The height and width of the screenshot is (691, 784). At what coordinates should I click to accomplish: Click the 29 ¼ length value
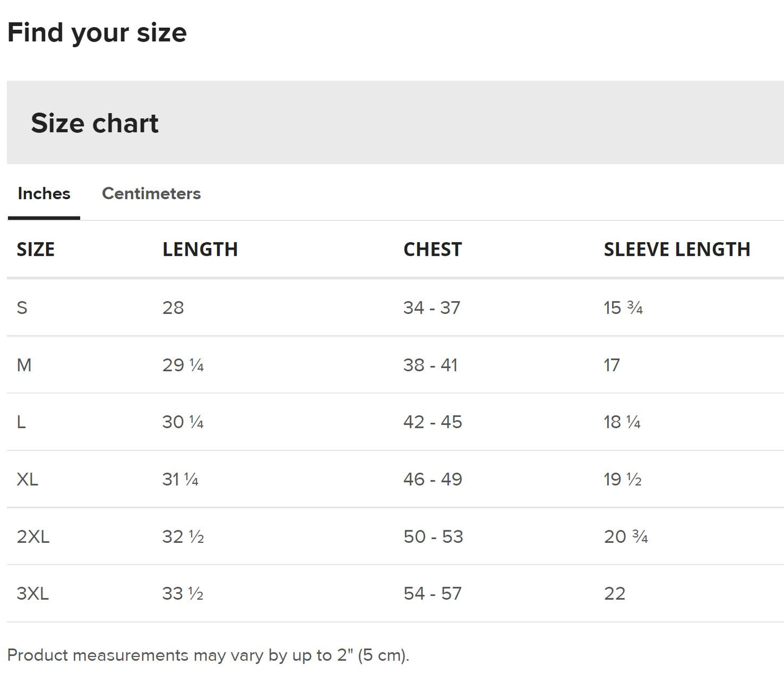[183, 365]
